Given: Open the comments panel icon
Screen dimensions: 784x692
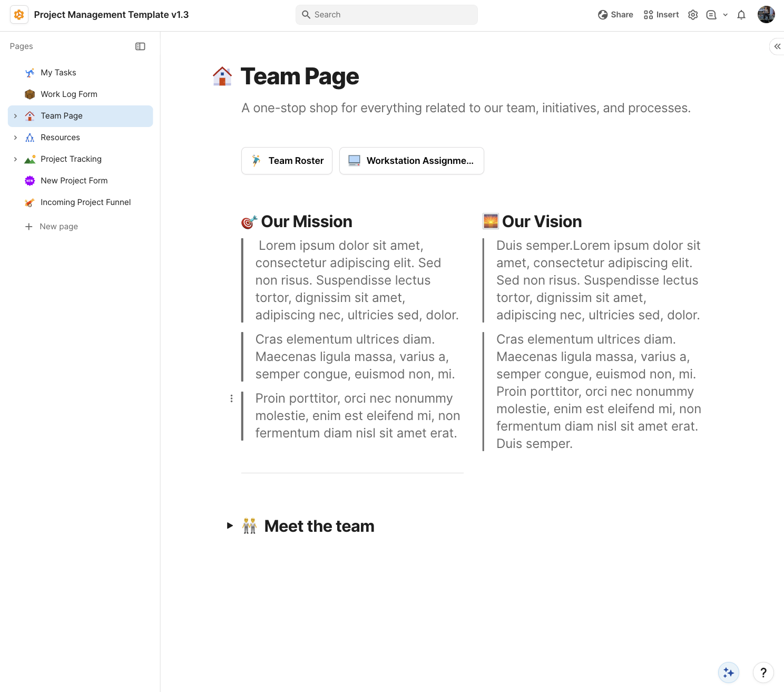Looking at the screenshot, I should (712, 14).
